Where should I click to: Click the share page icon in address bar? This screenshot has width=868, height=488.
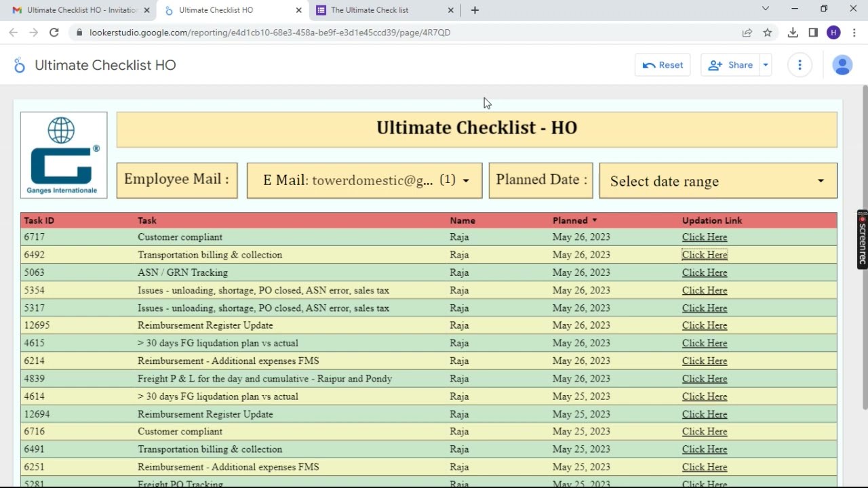click(747, 33)
